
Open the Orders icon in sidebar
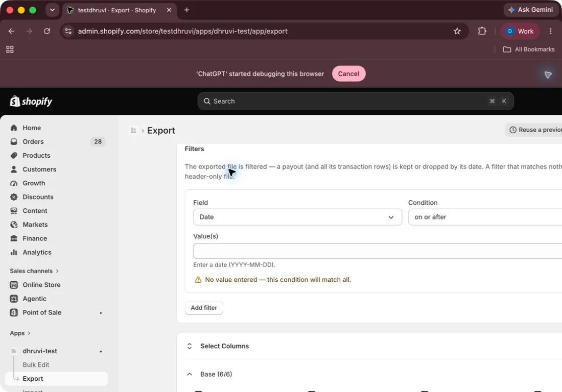14,142
